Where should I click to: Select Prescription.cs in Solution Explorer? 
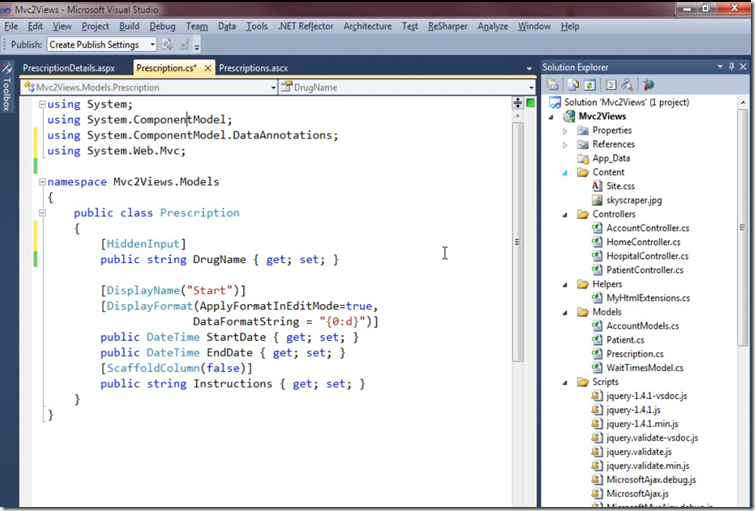(635, 354)
